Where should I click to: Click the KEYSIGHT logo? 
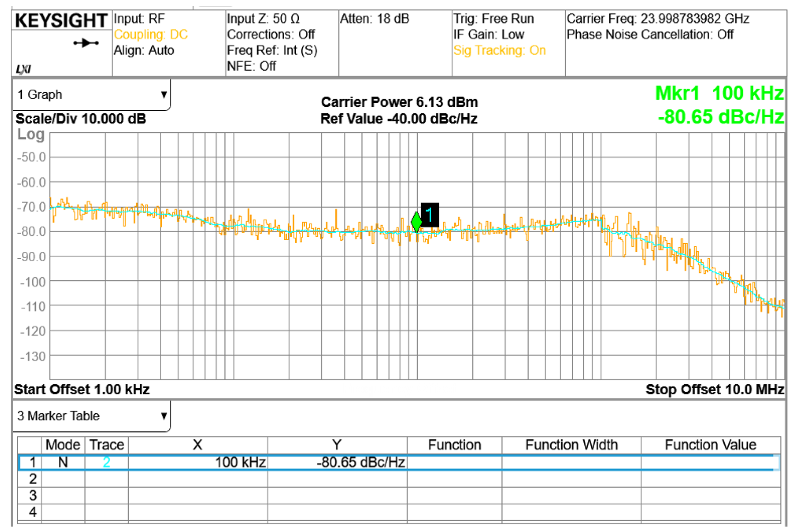point(61,20)
